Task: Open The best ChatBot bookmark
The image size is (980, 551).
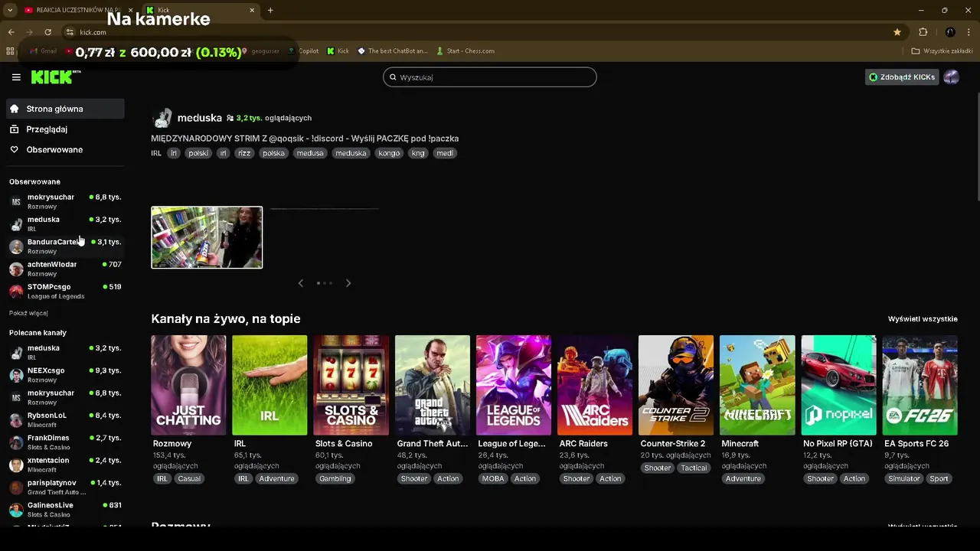Action: point(392,51)
